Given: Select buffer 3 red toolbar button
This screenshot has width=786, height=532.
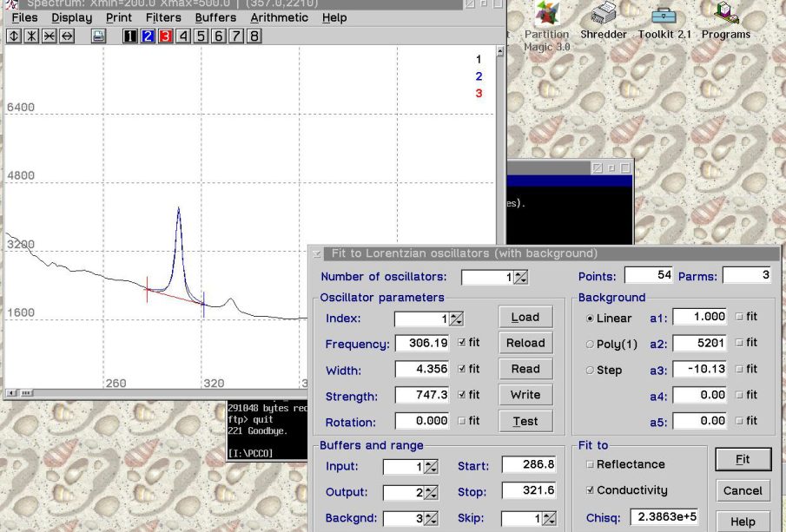Looking at the screenshot, I should coord(165,36).
